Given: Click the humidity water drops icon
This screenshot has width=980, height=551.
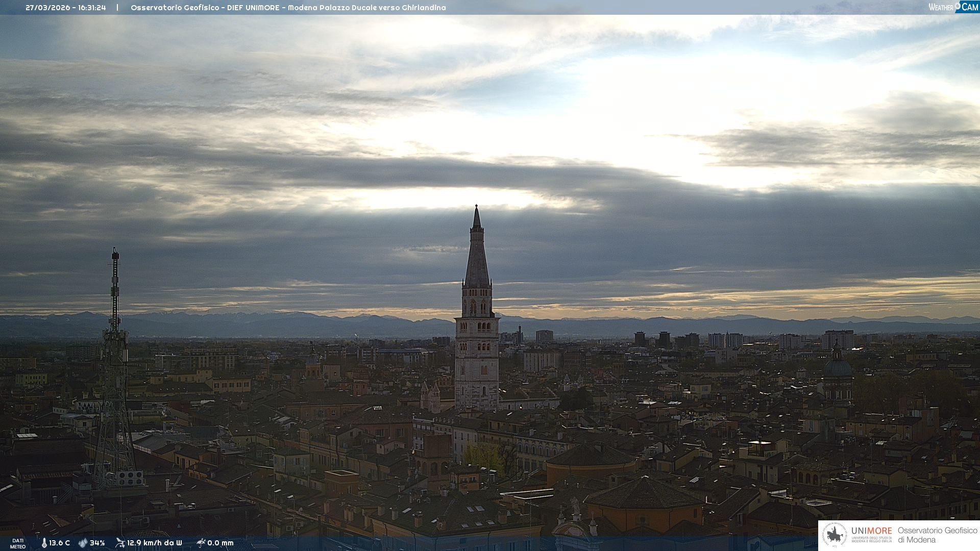Looking at the screenshot, I should 83,543.
